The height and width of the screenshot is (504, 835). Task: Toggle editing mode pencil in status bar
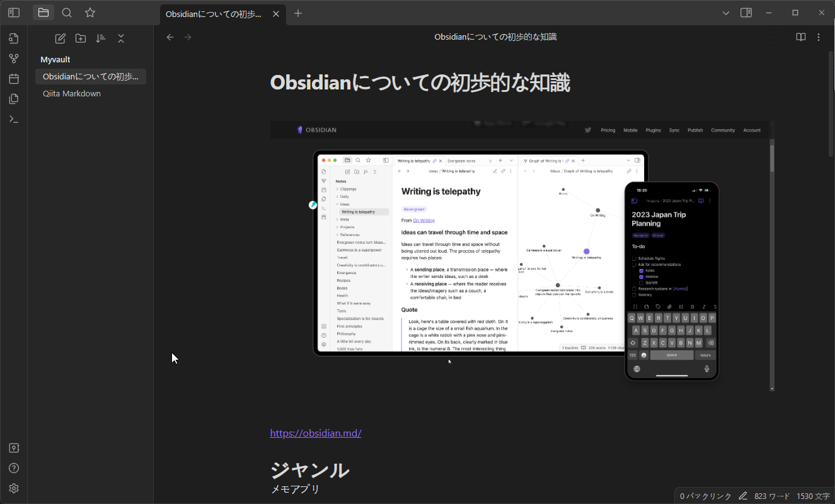[743, 496]
